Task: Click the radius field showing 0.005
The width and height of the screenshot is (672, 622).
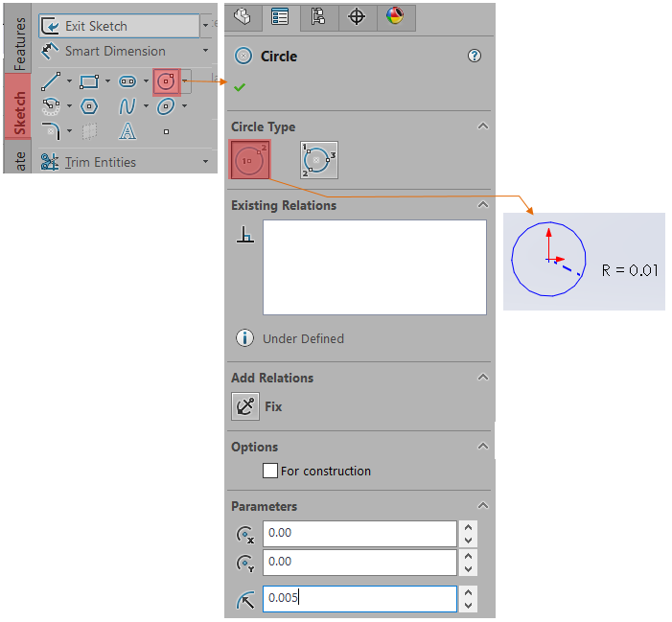Action: click(360, 598)
